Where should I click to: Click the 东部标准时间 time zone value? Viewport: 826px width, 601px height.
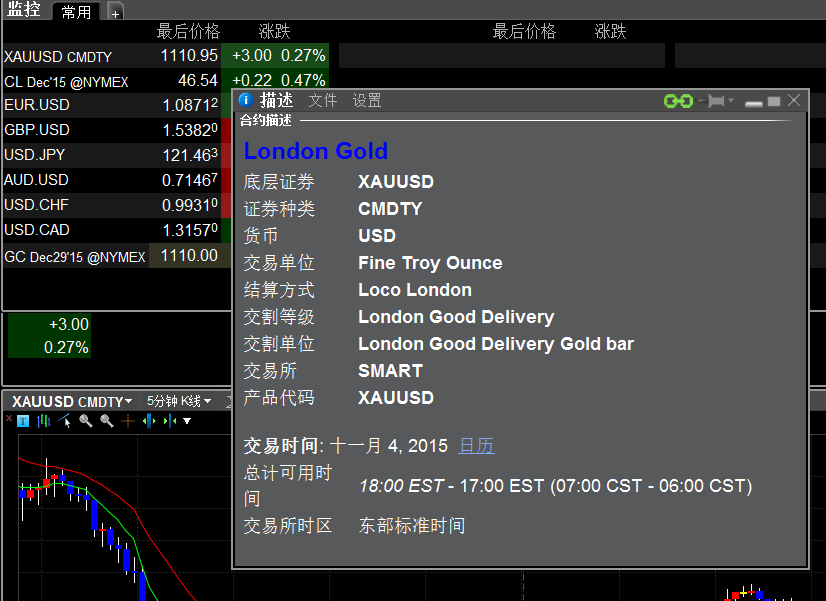pyautogui.click(x=412, y=526)
